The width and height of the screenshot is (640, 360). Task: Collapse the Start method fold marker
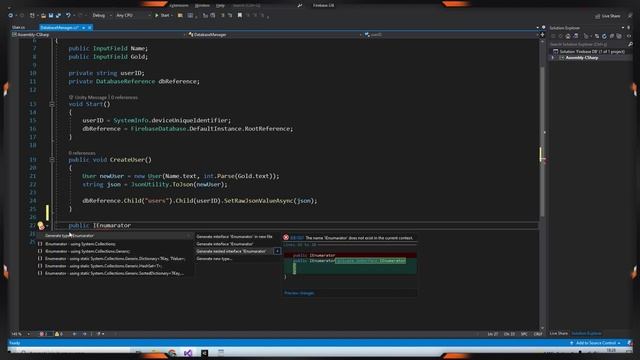pos(52,104)
